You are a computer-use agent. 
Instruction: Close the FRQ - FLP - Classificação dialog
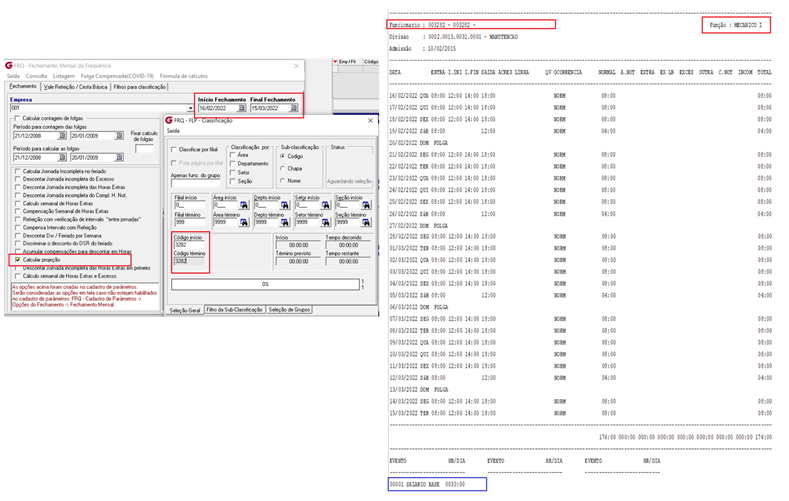point(370,121)
